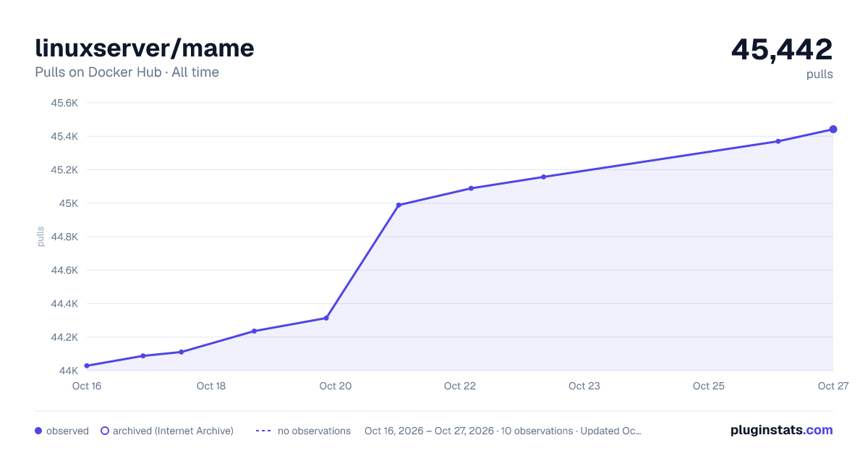Viewport: 868px width, 456px height.
Task: Click the '45K' y-axis label
Action: click(x=69, y=203)
